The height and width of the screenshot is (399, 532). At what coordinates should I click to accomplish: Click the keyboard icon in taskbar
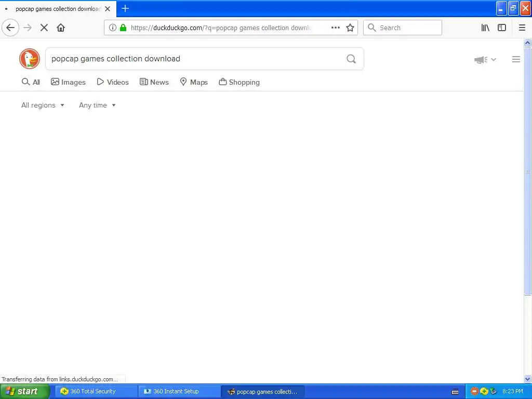click(455, 392)
